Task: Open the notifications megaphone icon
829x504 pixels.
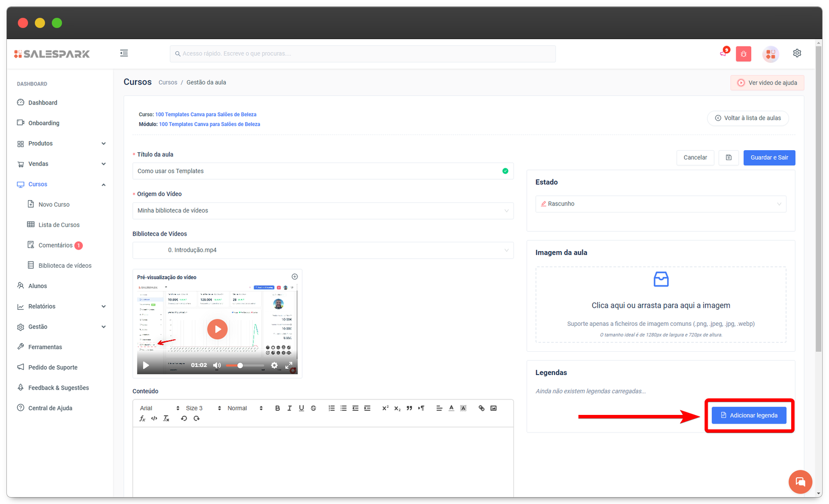Action: click(723, 53)
